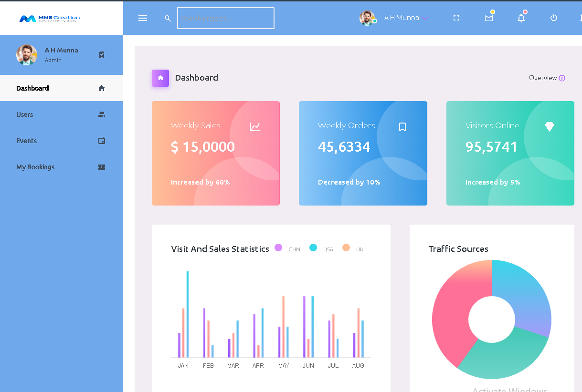
Task: Click the Visitors Online diamond icon
Action: (x=550, y=126)
